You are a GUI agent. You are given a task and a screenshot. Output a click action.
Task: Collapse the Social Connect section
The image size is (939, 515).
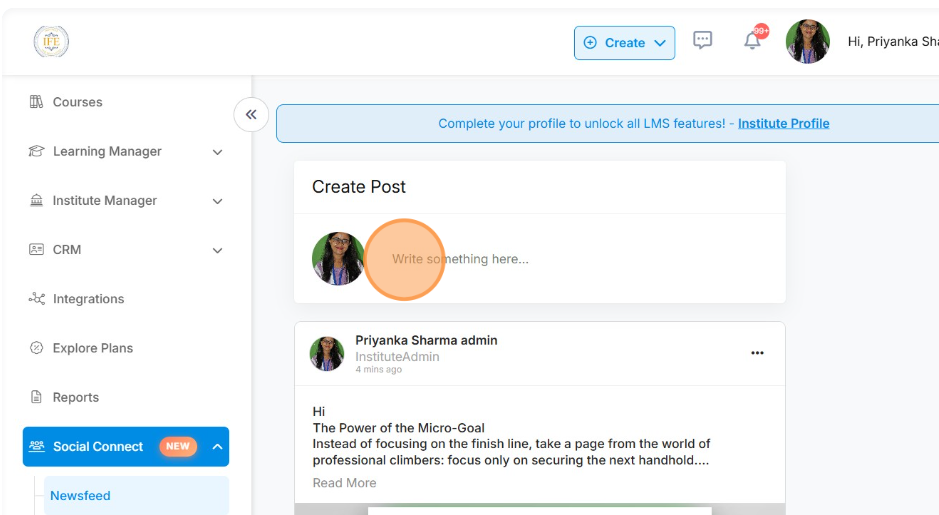click(x=217, y=447)
